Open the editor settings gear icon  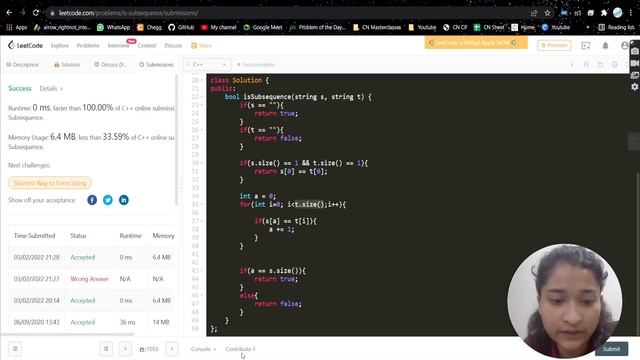614,64
